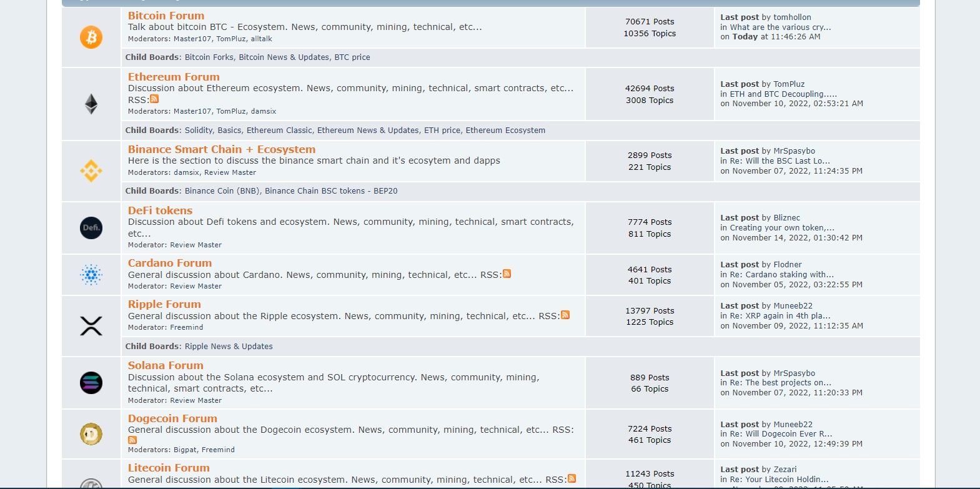Image resolution: width=980 pixels, height=489 pixels.
Task: Click the Dogecoin logo icon
Action: click(91, 434)
